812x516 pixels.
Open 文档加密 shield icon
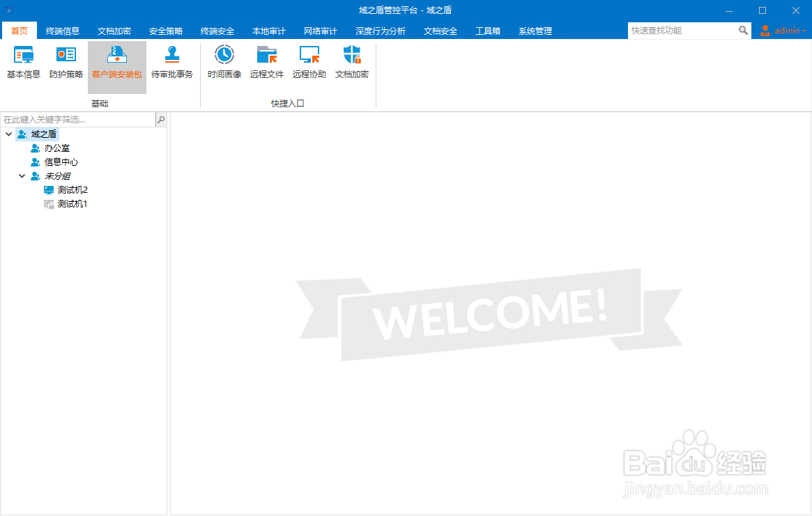[352, 54]
